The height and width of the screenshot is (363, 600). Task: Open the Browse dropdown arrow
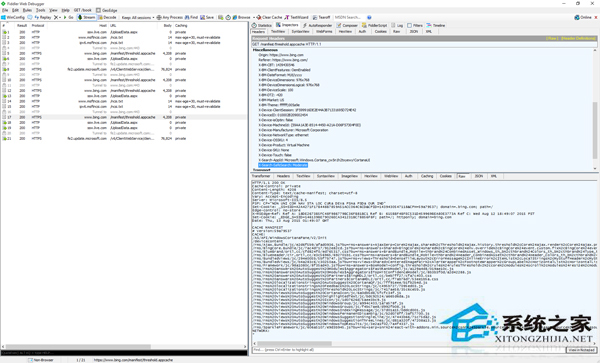(253, 18)
